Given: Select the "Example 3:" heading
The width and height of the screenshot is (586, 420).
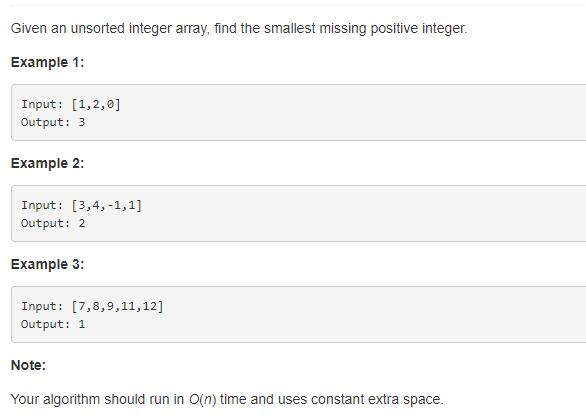Looking at the screenshot, I should click(x=47, y=264).
